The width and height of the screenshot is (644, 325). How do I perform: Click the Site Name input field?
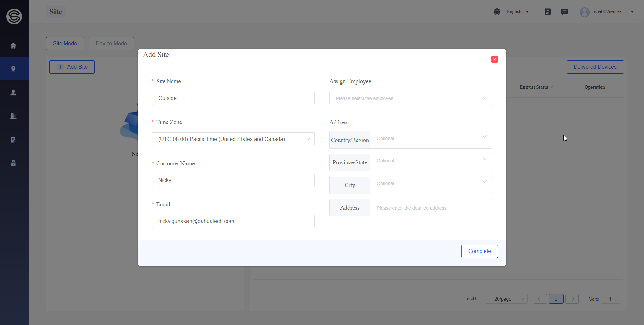click(x=233, y=98)
